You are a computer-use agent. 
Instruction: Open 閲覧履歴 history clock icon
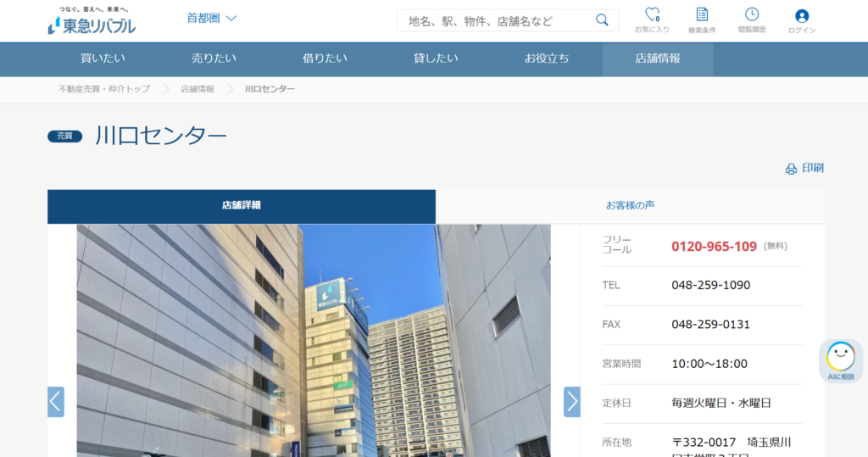point(752,20)
